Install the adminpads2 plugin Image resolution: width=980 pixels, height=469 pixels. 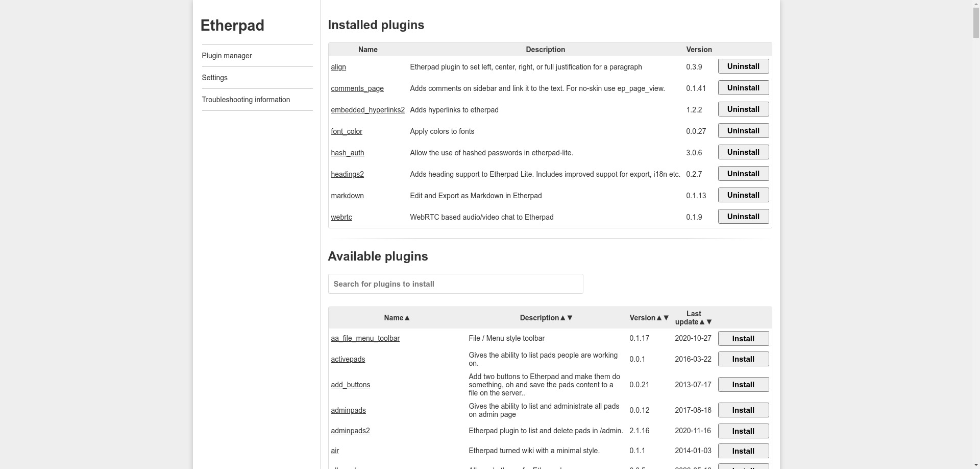pyautogui.click(x=743, y=431)
